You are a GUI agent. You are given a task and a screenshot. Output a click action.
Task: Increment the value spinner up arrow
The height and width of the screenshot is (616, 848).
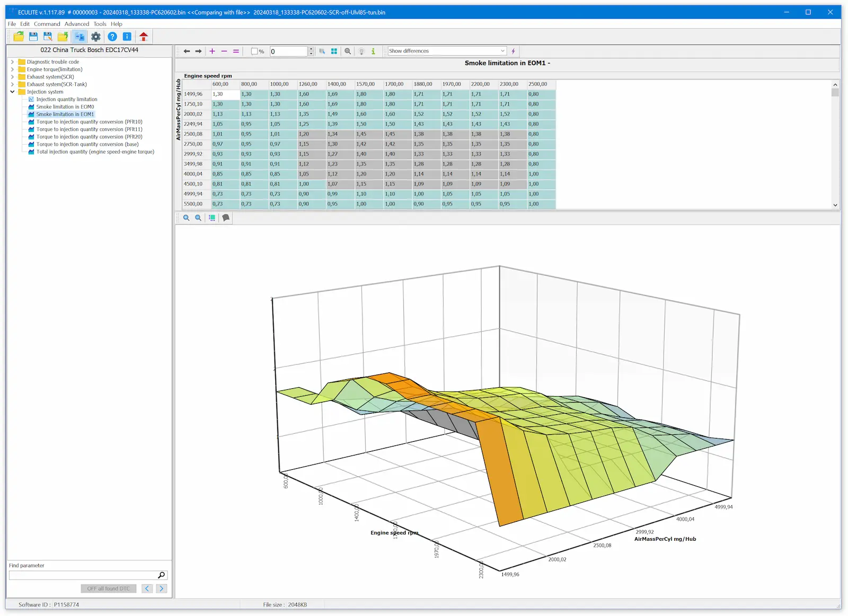pos(311,49)
